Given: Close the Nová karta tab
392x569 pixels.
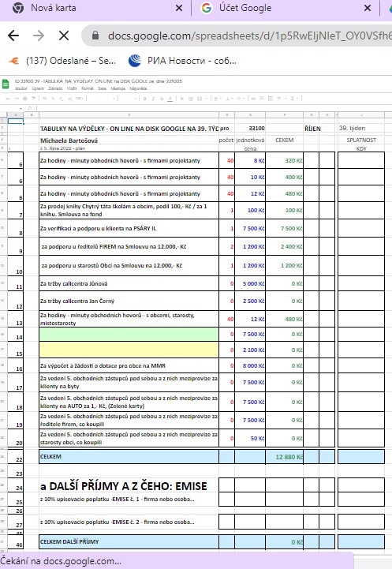Looking at the screenshot, I should point(179,8).
